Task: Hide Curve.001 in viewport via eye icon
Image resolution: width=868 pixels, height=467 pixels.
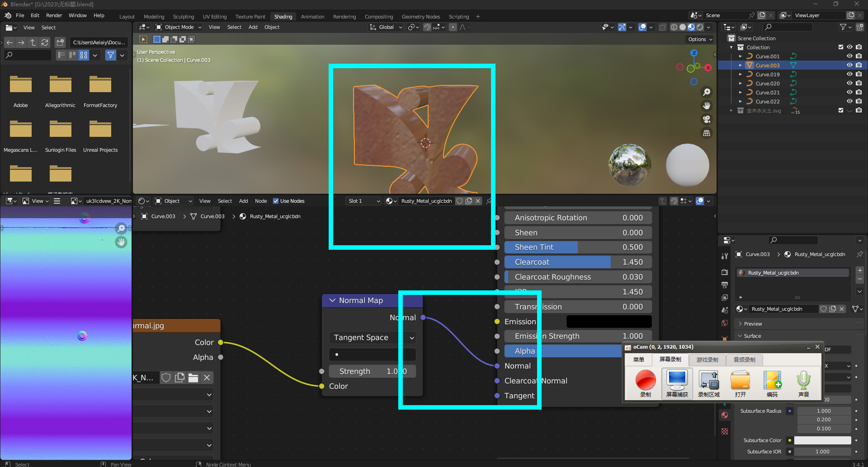Action: click(849, 56)
